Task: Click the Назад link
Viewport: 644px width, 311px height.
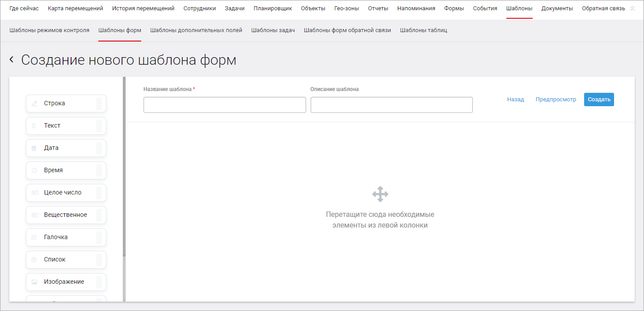Action: (x=515, y=100)
